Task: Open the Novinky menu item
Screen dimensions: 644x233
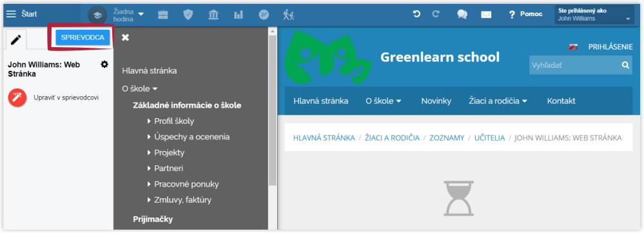Action: click(436, 101)
